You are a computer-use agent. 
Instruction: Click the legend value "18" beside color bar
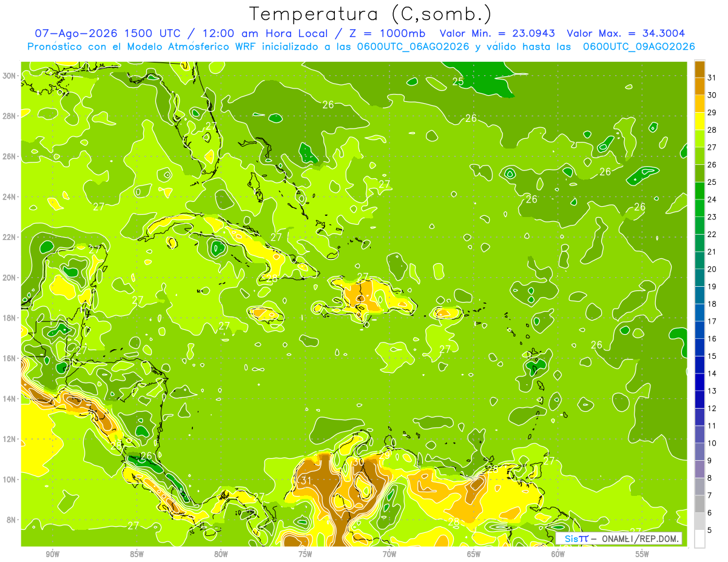click(712, 304)
